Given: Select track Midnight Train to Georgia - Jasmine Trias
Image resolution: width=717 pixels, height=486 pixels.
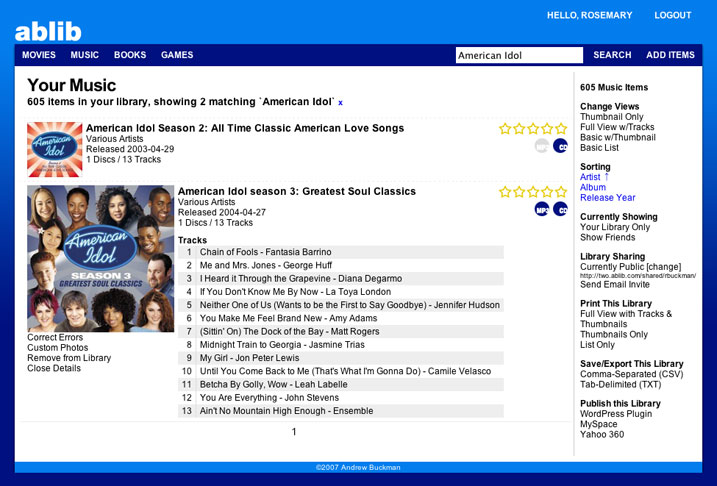Looking at the screenshot, I should (x=341, y=345).
